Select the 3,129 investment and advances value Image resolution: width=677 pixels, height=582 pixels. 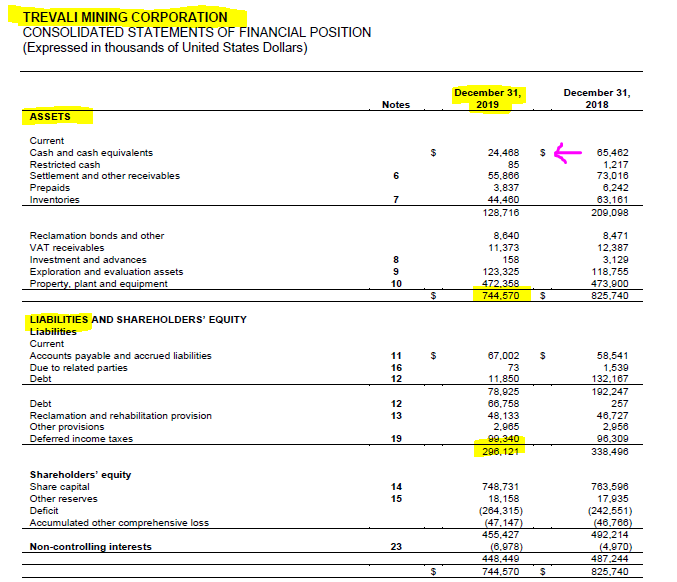tap(616, 260)
